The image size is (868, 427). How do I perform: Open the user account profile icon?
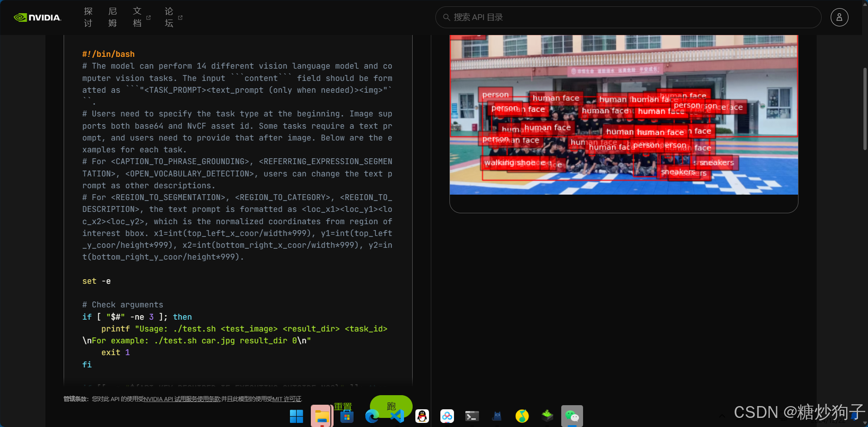839,17
